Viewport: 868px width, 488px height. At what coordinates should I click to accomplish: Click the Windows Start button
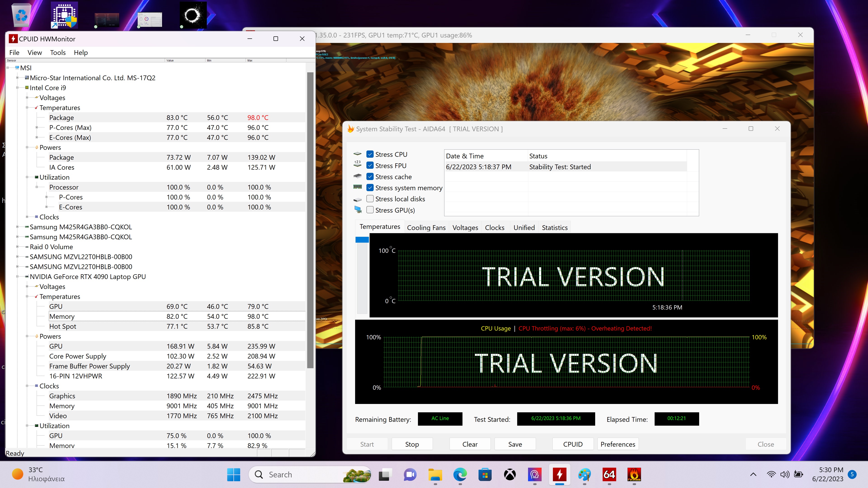234,474
